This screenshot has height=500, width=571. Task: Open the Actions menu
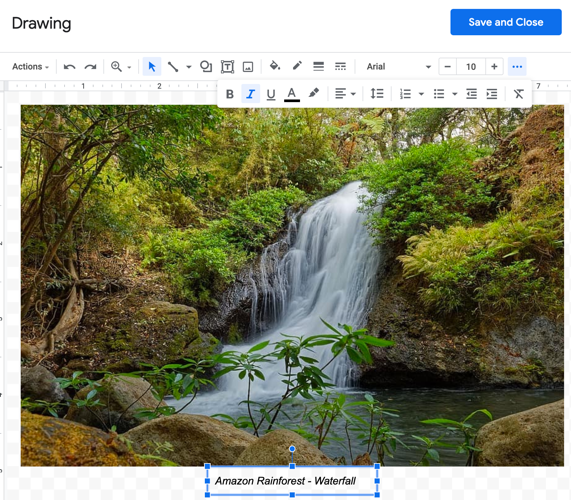click(x=30, y=67)
